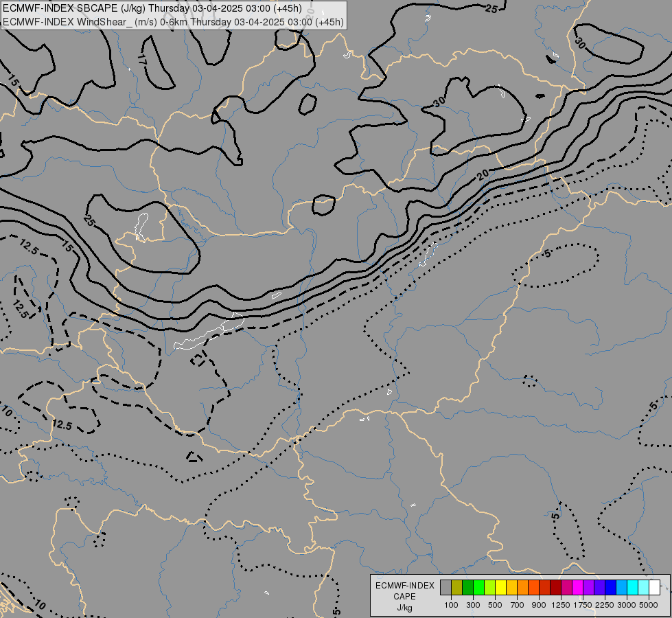Click the orange swatch right of 700
The height and width of the screenshot is (618, 672).
click(522, 588)
